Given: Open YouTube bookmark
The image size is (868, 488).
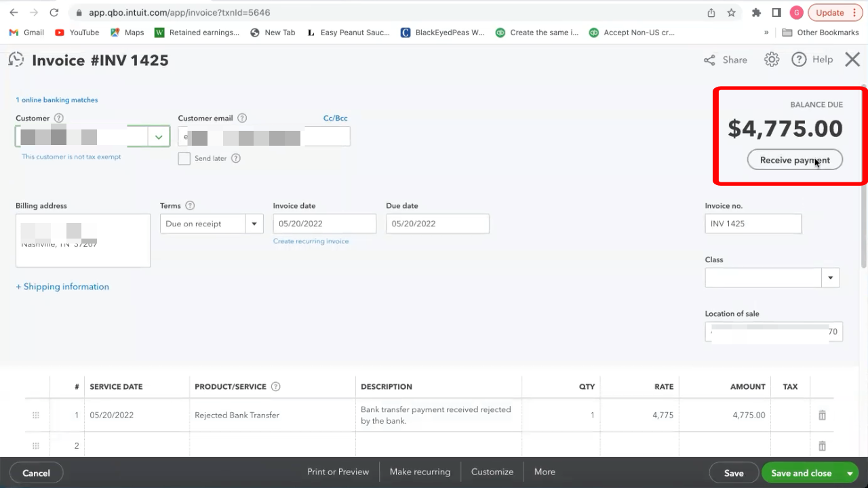Looking at the screenshot, I should (x=77, y=33).
